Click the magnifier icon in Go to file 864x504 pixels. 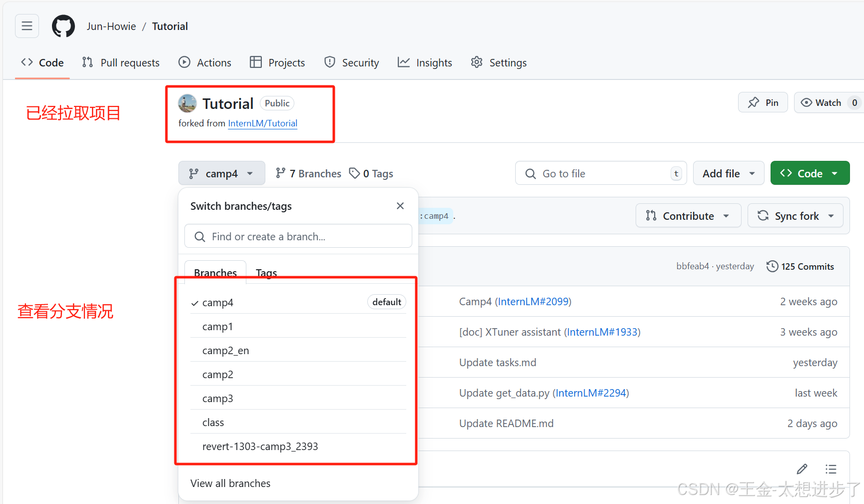[x=530, y=174]
